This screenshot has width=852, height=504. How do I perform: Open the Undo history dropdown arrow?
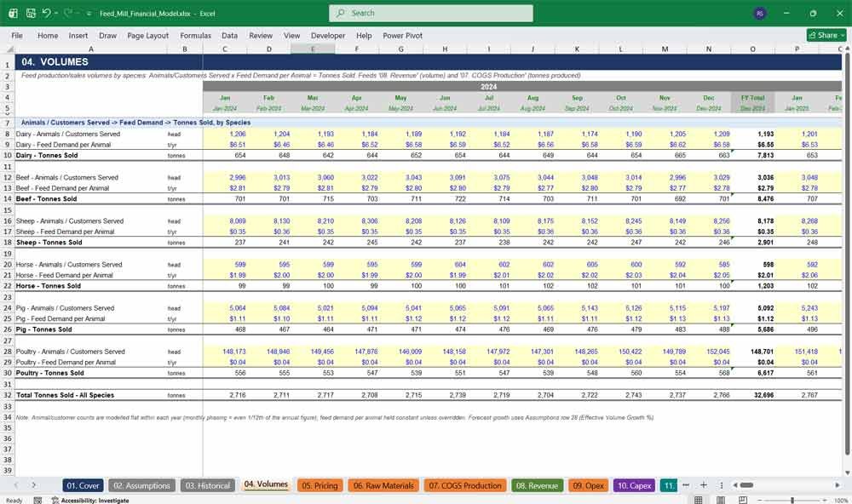point(56,13)
